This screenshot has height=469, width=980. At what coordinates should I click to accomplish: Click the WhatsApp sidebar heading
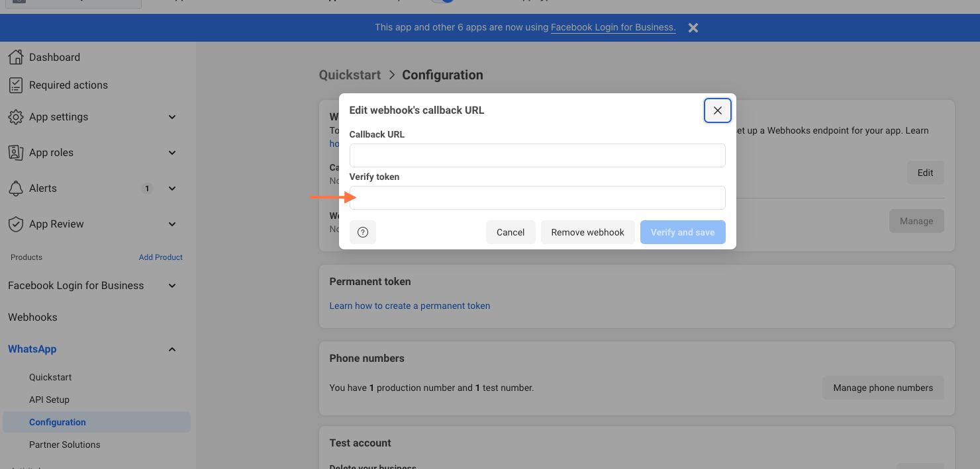pyautogui.click(x=32, y=349)
